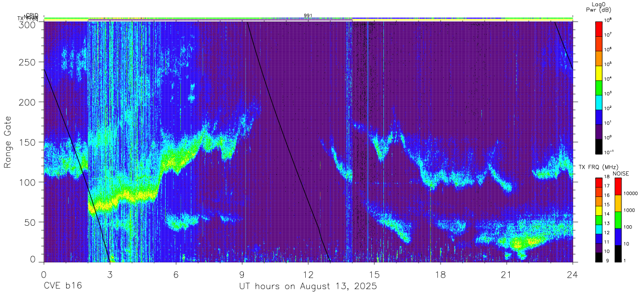This screenshot has height=297, width=644.
Task: Click the red top segment of the TX FRQ colorbar
Action: [x=599, y=183]
